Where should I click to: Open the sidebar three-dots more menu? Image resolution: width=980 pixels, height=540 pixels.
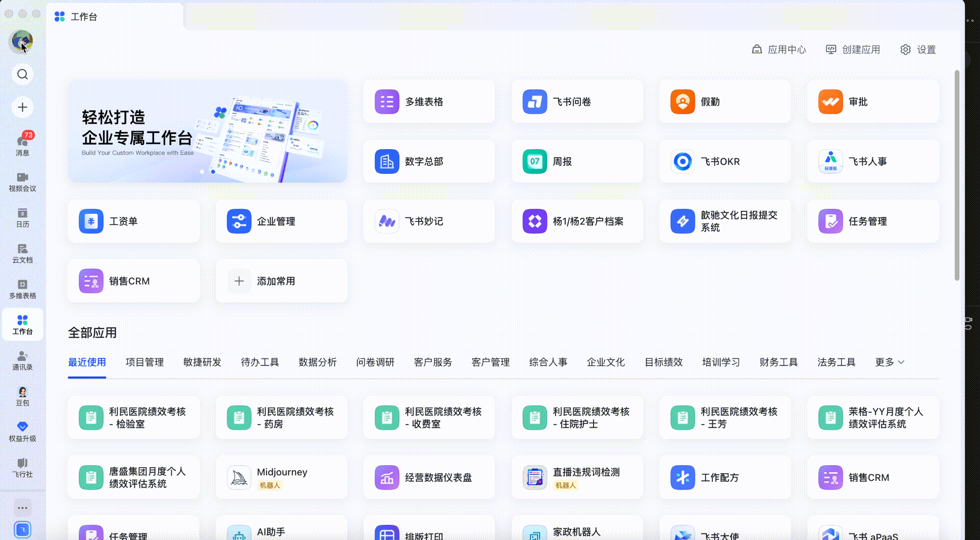[22, 508]
